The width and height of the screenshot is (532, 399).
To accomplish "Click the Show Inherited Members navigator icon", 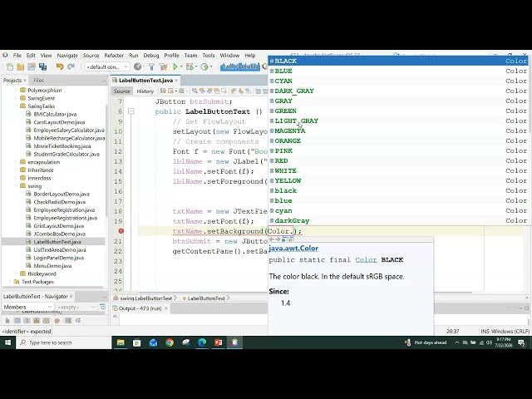I will [7, 320].
